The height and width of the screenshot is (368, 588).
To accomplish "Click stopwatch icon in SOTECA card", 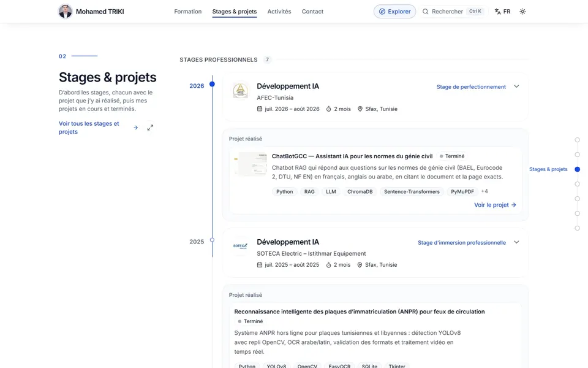I will pos(328,265).
